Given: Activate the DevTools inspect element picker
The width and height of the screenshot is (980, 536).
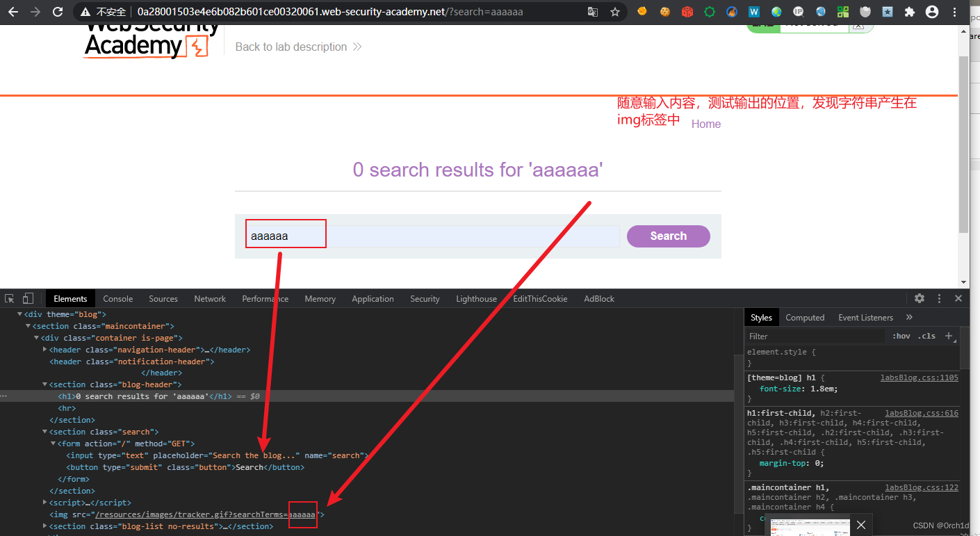Looking at the screenshot, I should point(10,298).
